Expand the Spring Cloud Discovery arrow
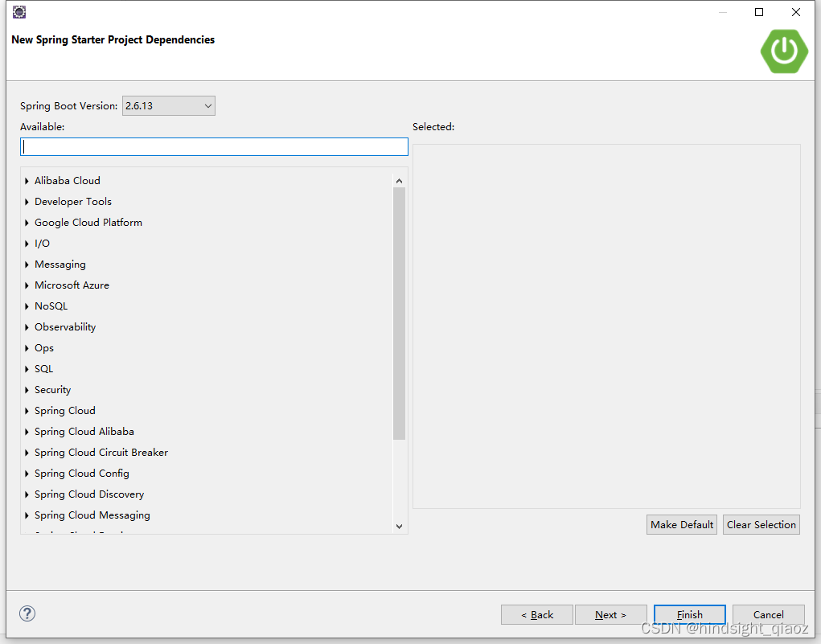This screenshot has height=644, width=821. coord(27,494)
